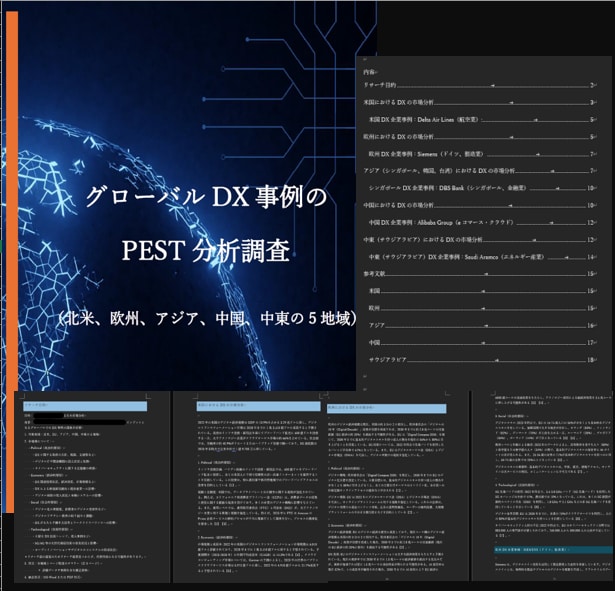Image resolution: width=615 pixels, height=591 pixels.
Task: Open the 参考文献 contents entry
Action: pos(479,274)
